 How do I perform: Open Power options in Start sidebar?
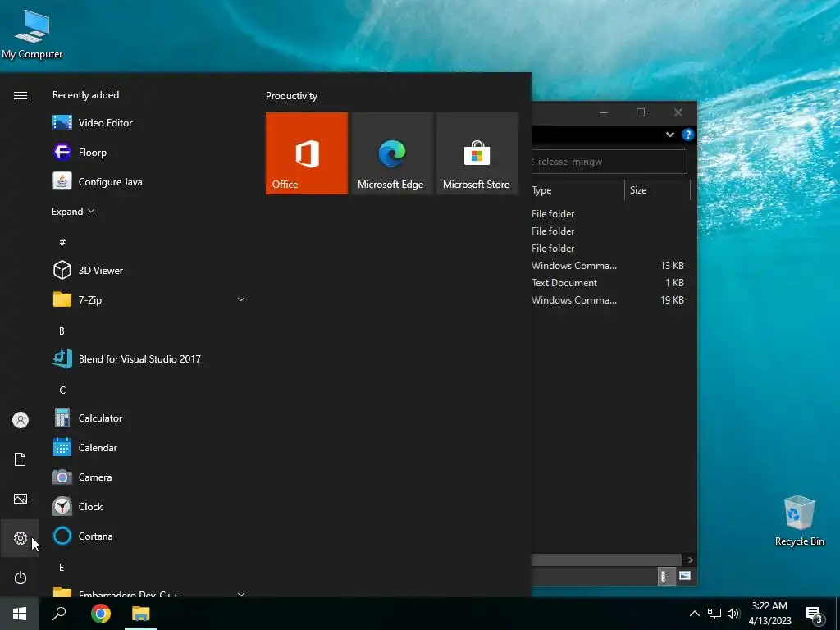point(20,577)
